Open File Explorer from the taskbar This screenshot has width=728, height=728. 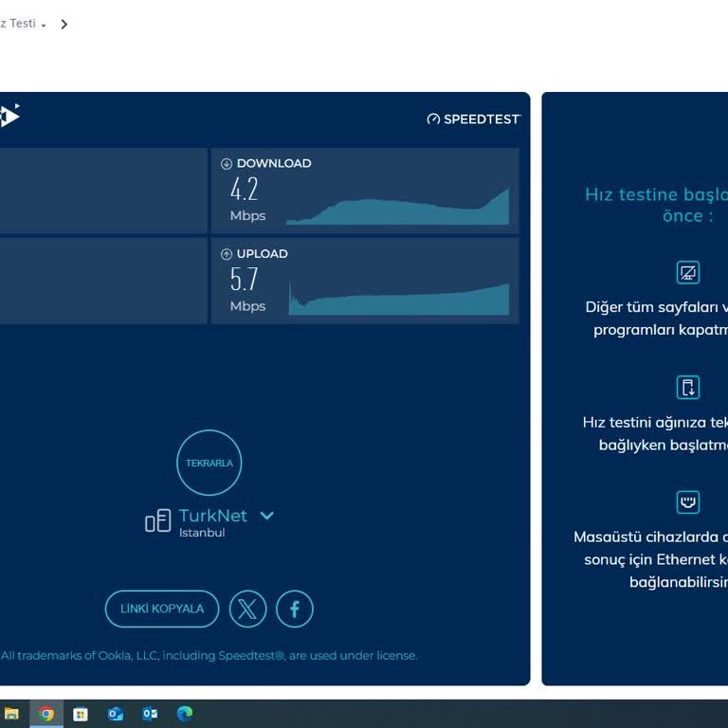(11, 714)
